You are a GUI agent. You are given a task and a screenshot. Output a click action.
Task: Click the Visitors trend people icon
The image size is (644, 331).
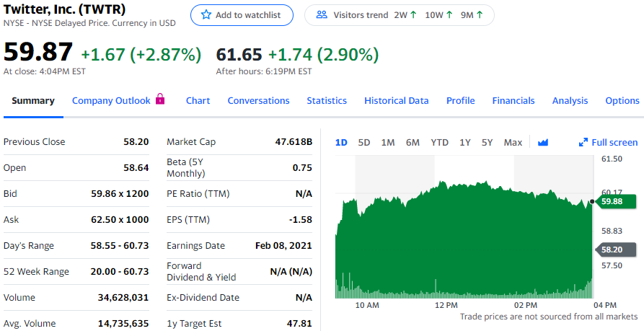tap(322, 15)
